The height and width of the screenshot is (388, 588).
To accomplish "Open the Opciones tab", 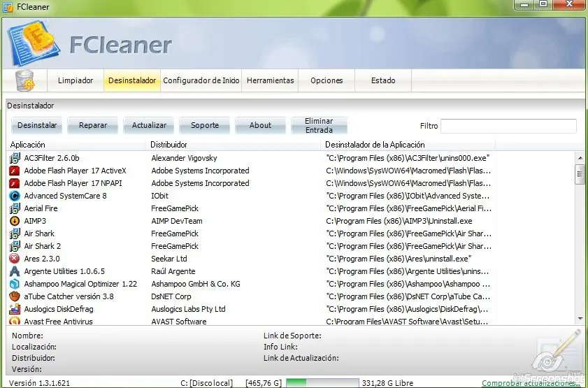I will pyautogui.click(x=327, y=80).
